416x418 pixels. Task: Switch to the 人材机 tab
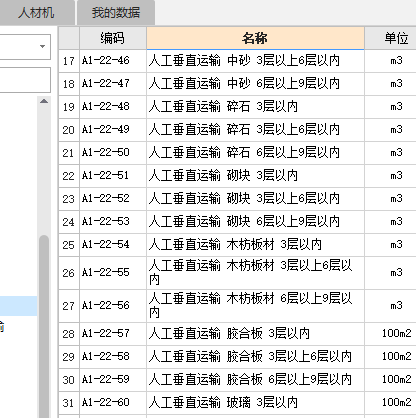pos(36,13)
